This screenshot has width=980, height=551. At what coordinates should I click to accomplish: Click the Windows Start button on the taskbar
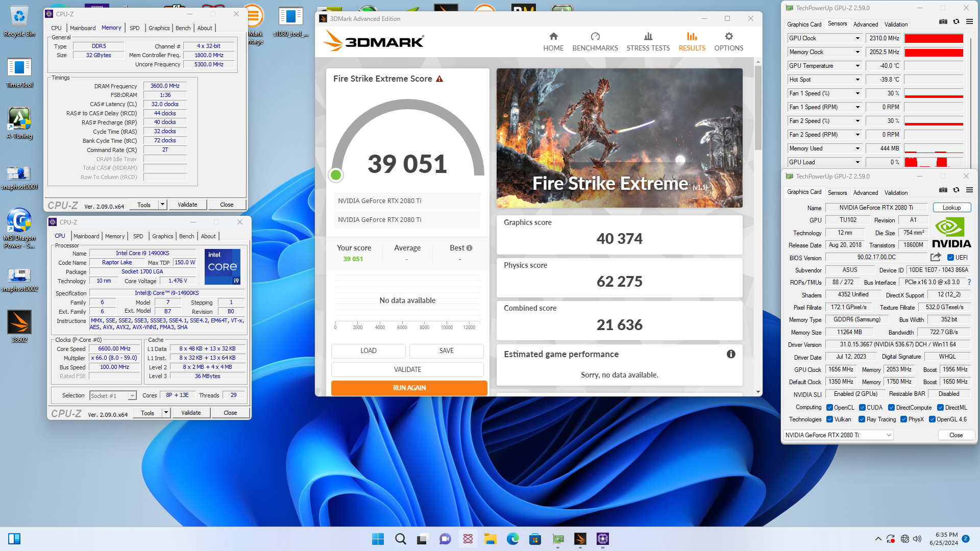(378, 539)
